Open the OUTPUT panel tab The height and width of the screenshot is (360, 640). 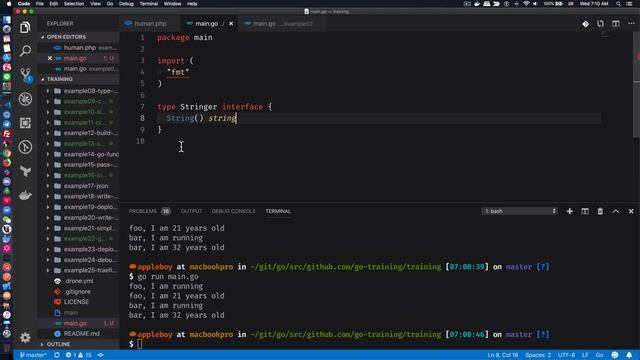pyautogui.click(x=191, y=211)
